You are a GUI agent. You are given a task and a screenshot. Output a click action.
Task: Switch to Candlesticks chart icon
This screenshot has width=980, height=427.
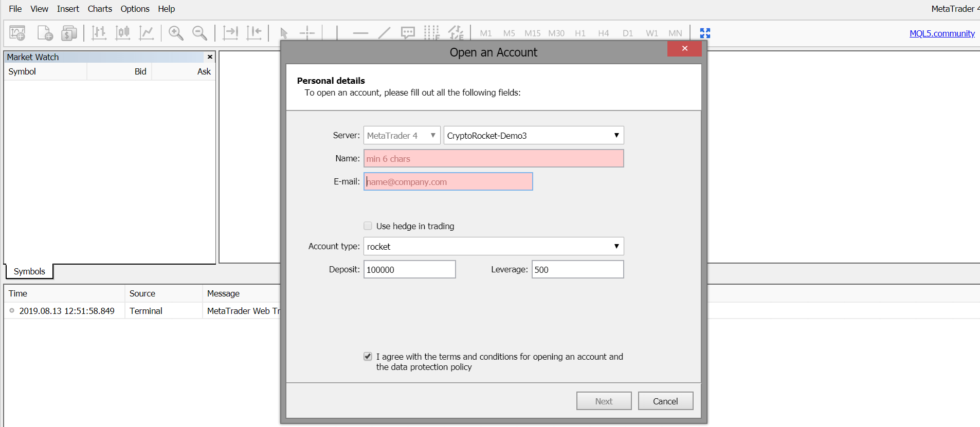(123, 33)
